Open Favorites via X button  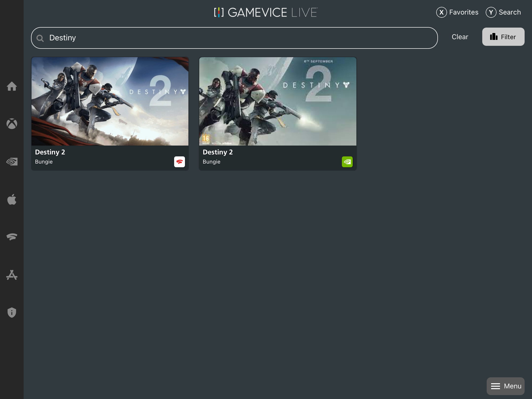pyautogui.click(x=457, y=12)
